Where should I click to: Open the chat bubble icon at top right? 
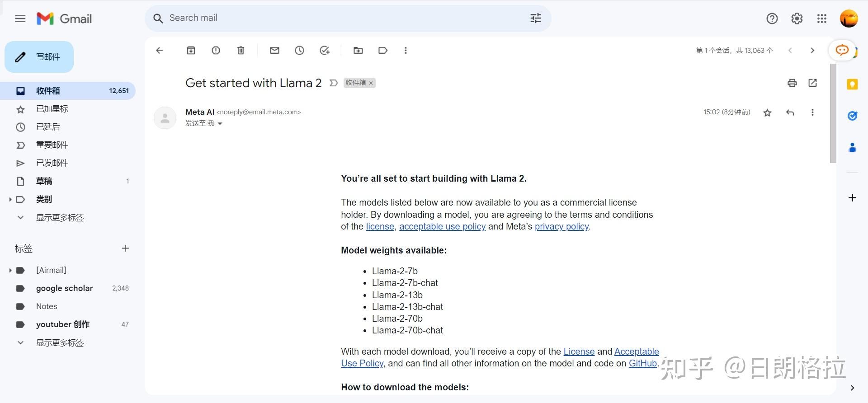(x=842, y=50)
